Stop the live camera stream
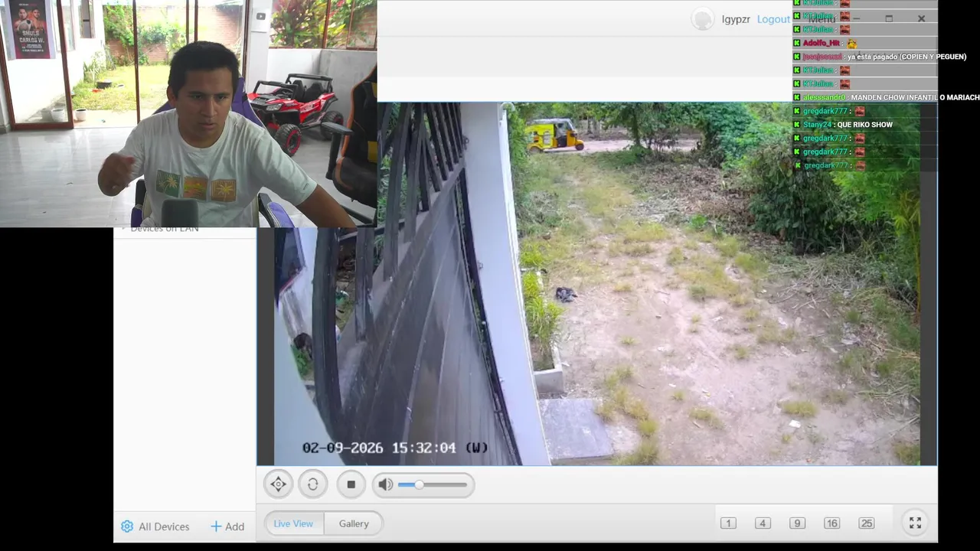The image size is (980, 551). pos(351,484)
